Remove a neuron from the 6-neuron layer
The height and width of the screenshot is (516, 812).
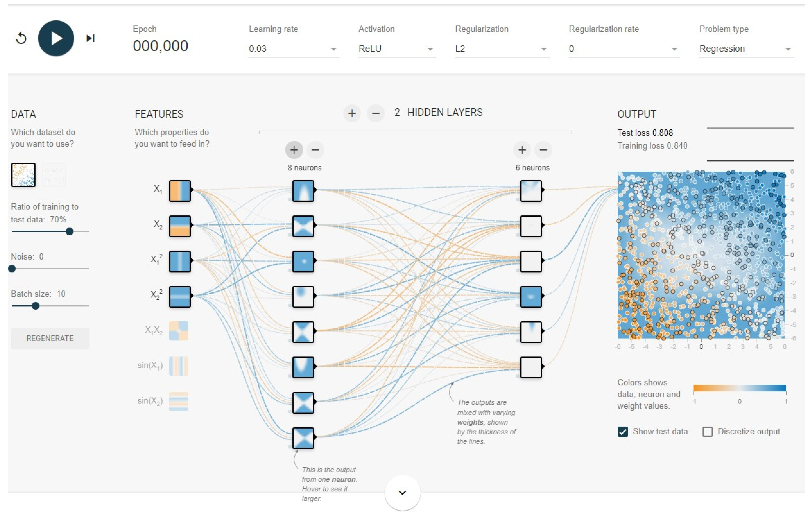click(x=543, y=150)
